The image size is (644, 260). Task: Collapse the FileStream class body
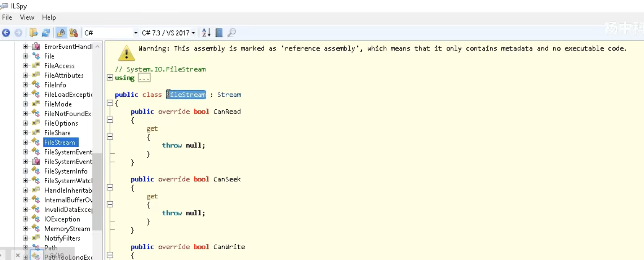tap(110, 103)
